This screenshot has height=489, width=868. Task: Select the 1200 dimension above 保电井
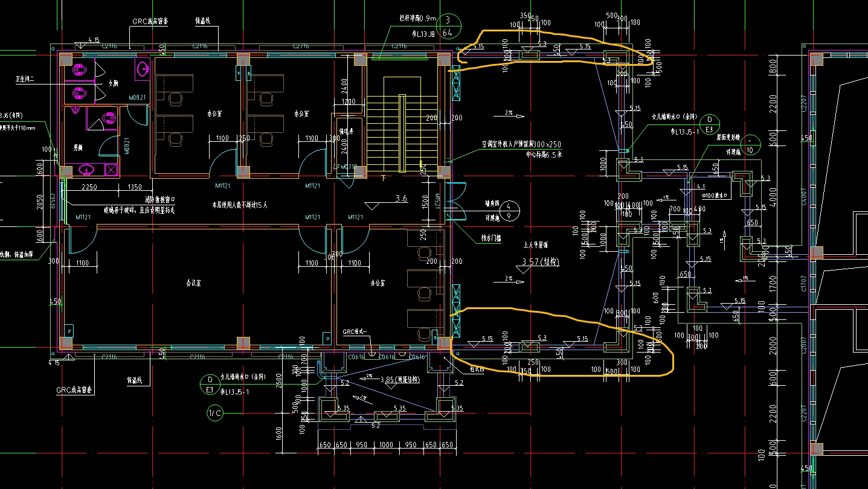pos(349,101)
